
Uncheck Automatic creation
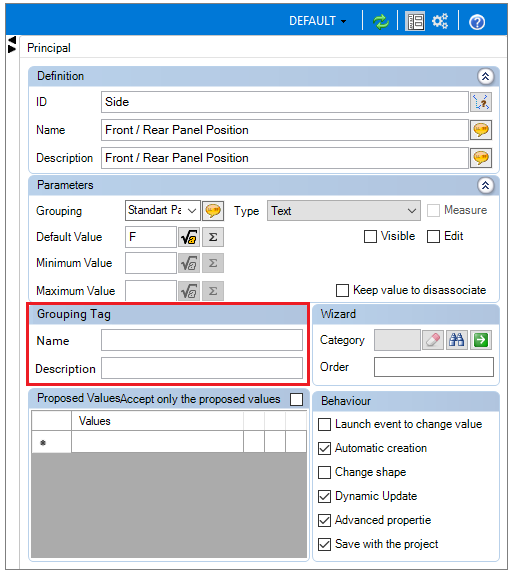pyautogui.click(x=324, y=448)
